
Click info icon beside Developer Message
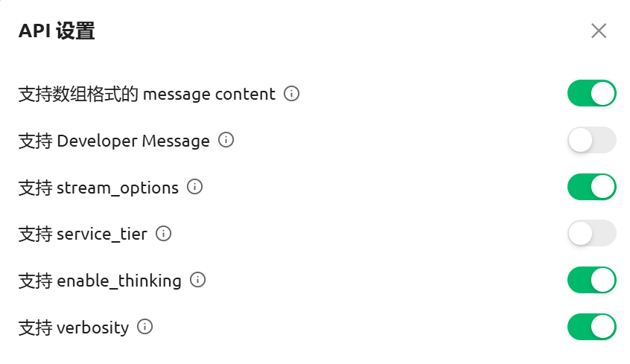click(226, 140)
